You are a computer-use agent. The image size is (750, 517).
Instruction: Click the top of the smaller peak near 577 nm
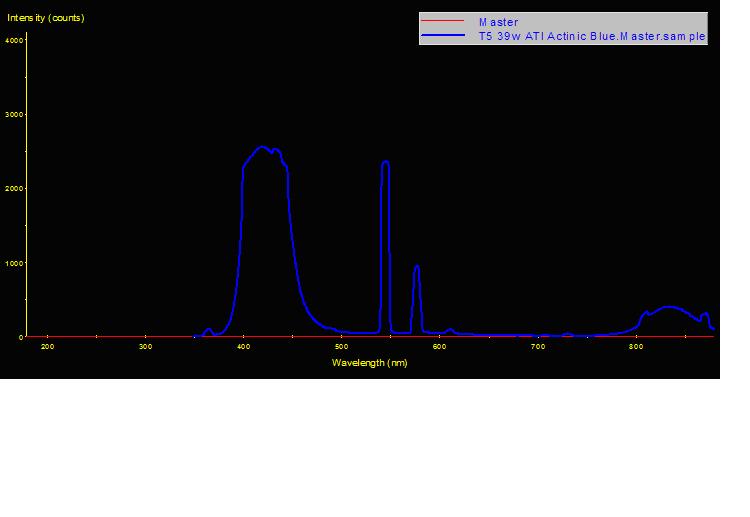pyautogui.click(x=416, y=267)
